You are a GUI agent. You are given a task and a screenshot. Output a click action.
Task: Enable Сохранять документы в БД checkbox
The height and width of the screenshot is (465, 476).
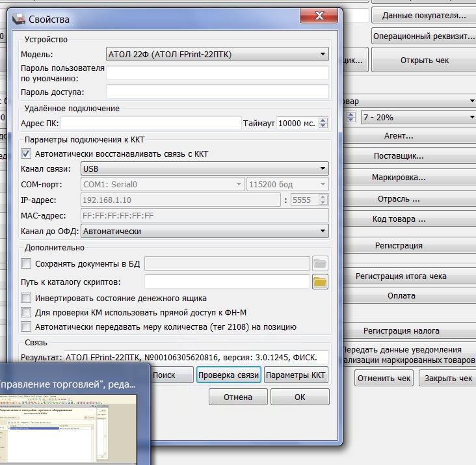click(26, 263)
